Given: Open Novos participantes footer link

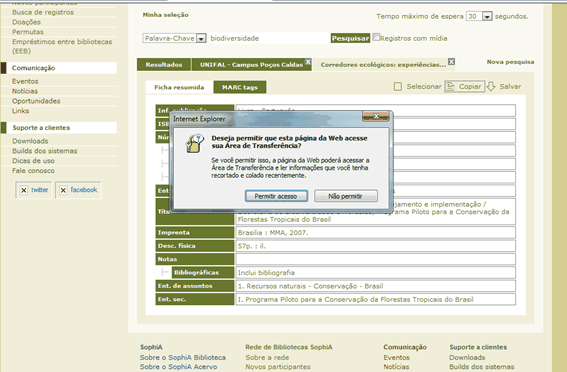Looking at the screenshot, I should coord(278,367).
